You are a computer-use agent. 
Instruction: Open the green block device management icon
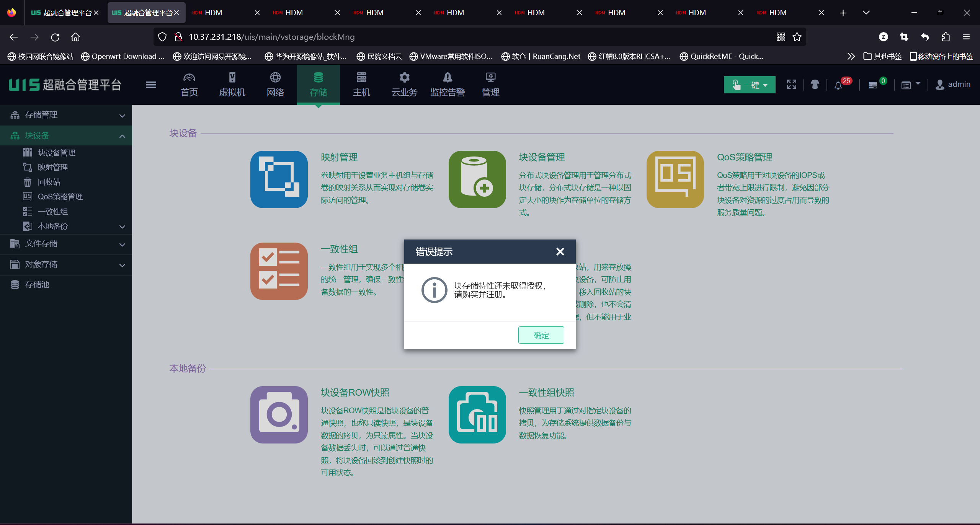477,179
